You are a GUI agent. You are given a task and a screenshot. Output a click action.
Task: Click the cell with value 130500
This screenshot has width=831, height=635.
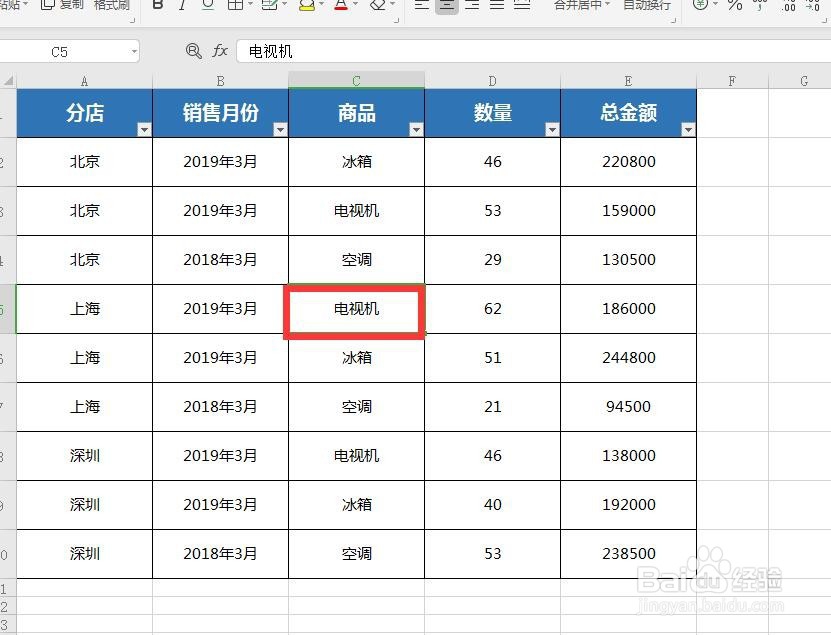(x=629, y=260)
